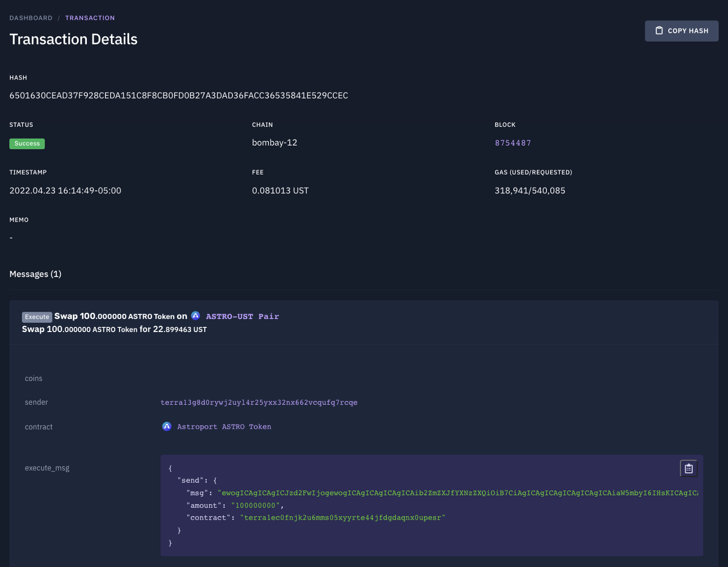The width and height of the screenshot is (728, 567).
Task: Copy execute_msg with the clipboard icon
Action: [x=688, y=468]
